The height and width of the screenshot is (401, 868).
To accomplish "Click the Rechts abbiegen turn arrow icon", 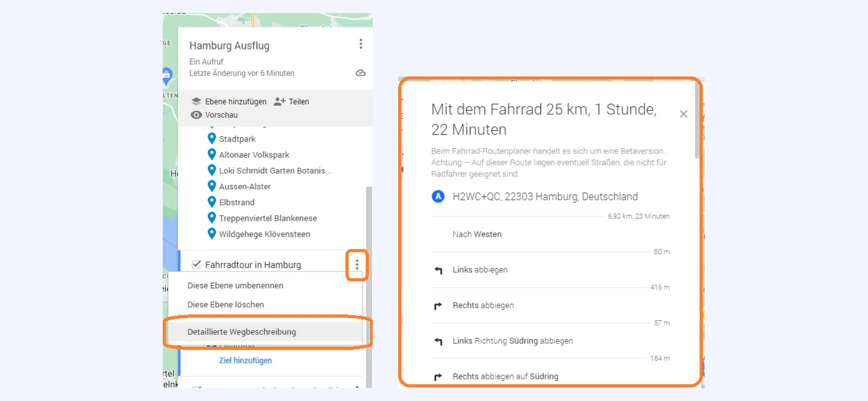I will point(438,305).
